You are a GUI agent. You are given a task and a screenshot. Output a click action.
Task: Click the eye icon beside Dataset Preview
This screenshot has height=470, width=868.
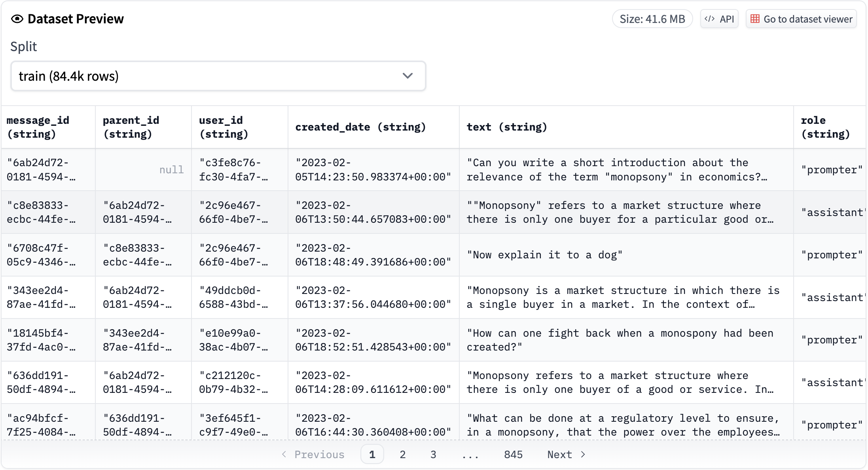pyautogui.click(x=17, y=19)
